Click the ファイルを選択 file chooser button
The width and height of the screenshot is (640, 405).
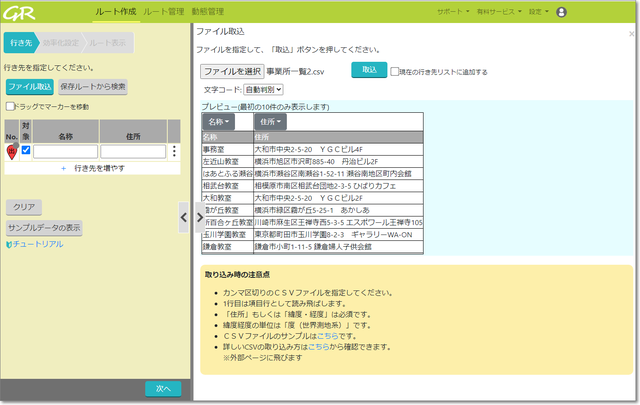click(232, 71)
